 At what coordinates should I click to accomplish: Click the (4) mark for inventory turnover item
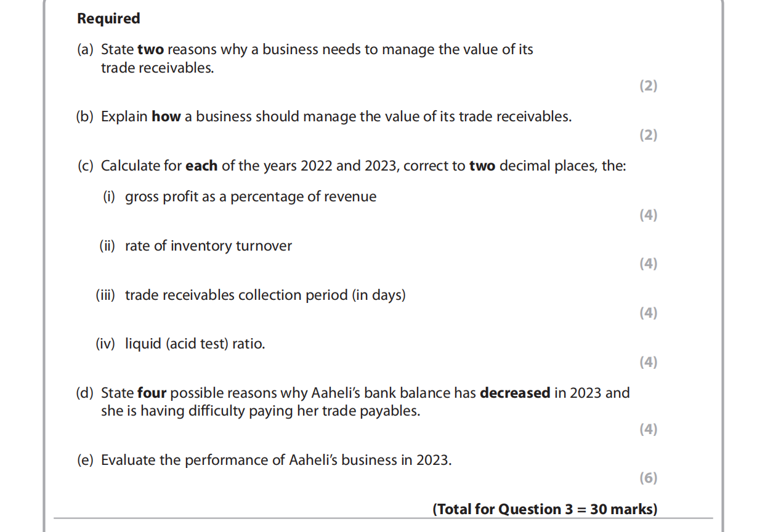tap(648, 264)
